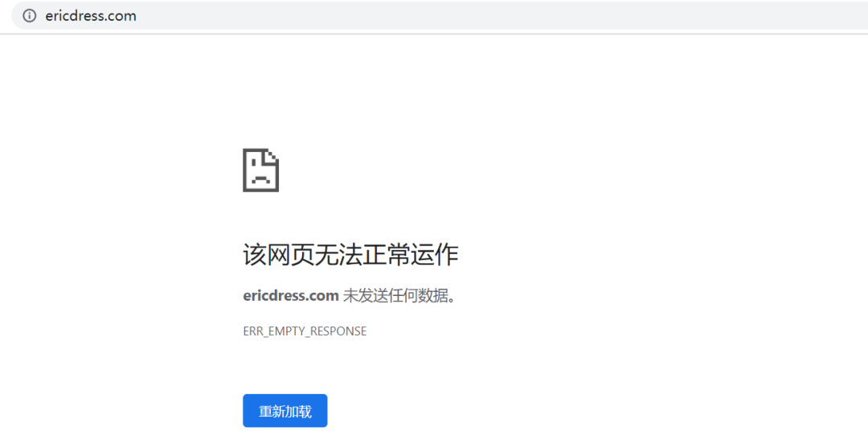Click the ERR_EMPTY_RESPONSE error code
Viewport: 868px width, 448px height.
coord(305,331)
